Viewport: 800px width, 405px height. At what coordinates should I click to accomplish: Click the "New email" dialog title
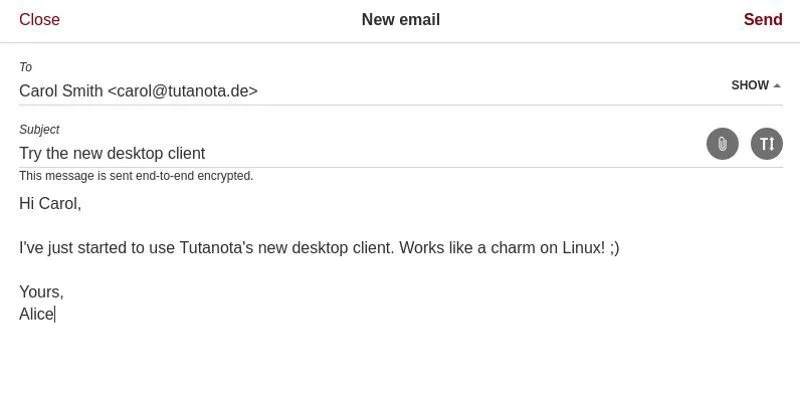tap(400, 20)
